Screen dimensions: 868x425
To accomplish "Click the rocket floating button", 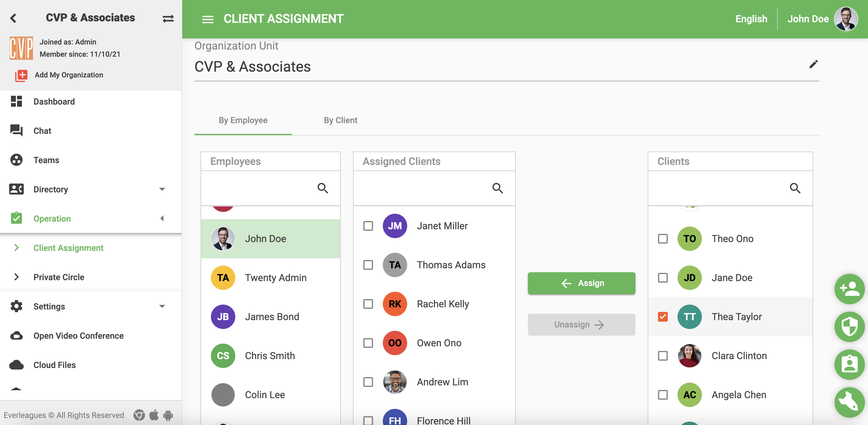I will click(x=849, y=402).
